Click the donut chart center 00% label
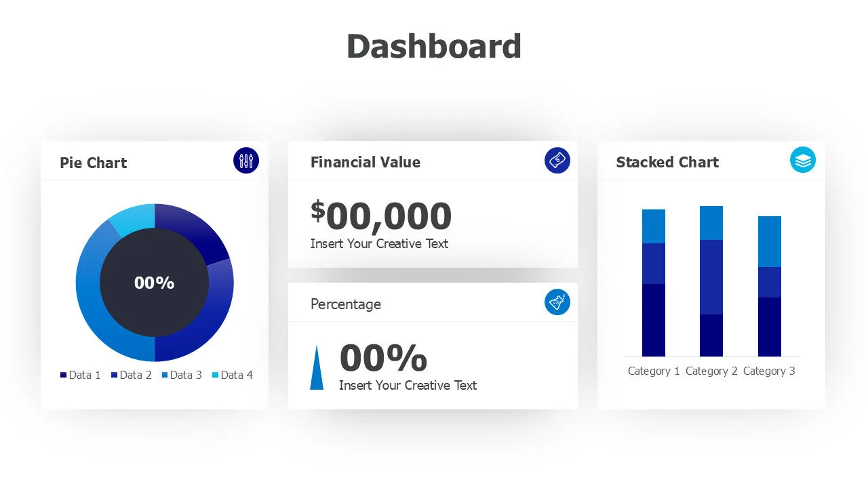 pos(155,283)
